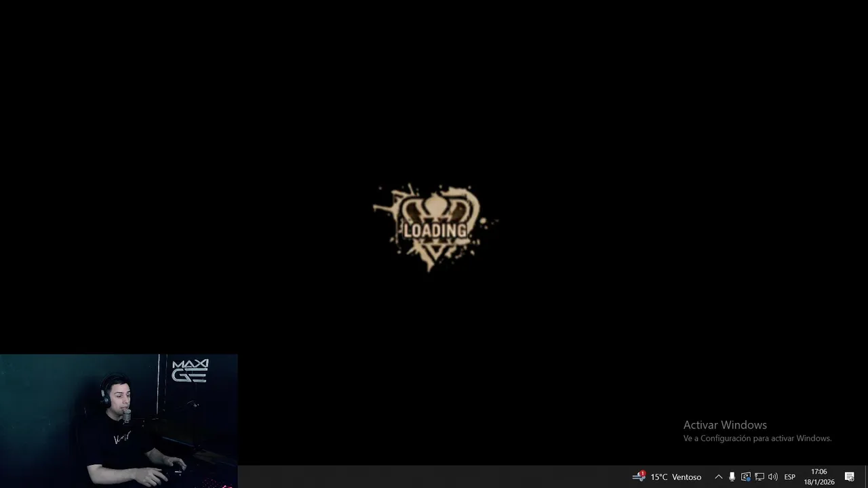
Task: Click the show desktop strip
Action: pyautogui.click(x=866, y=476)
